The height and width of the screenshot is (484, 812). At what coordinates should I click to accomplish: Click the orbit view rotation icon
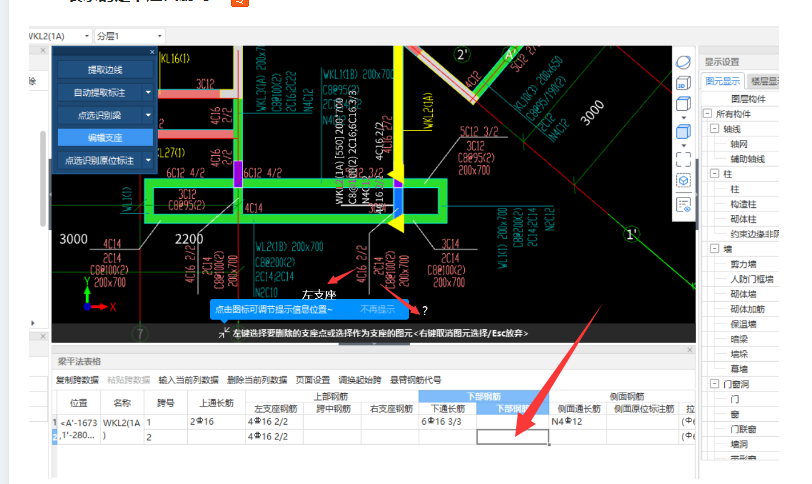pos(683,62)
